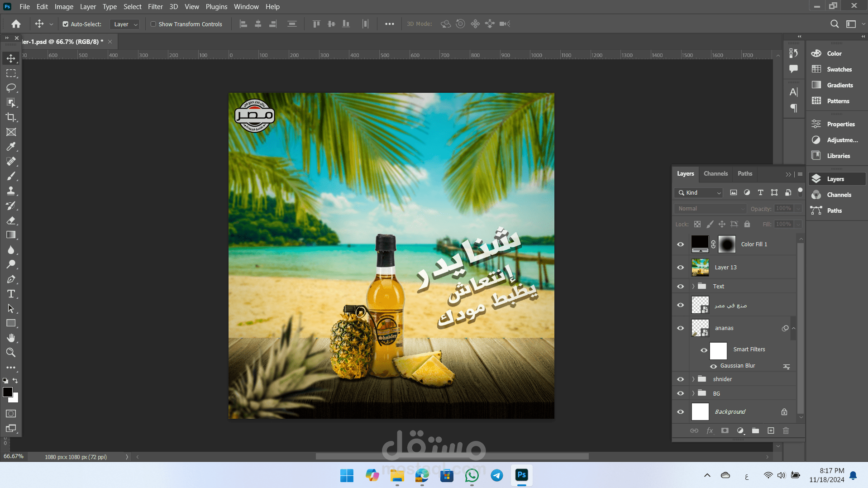The image size is (868, 488).
Task: Open the Filter menu
Action: [155, 7]
